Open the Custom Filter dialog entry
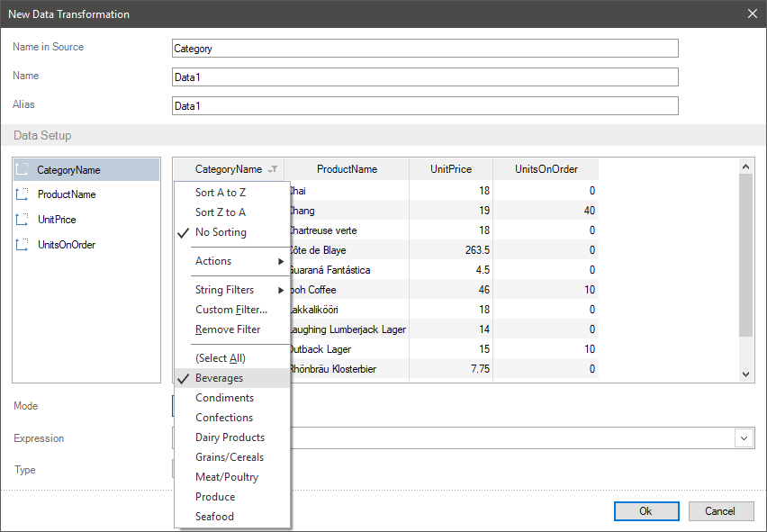The image size is (767, 532). click(231, 310)
